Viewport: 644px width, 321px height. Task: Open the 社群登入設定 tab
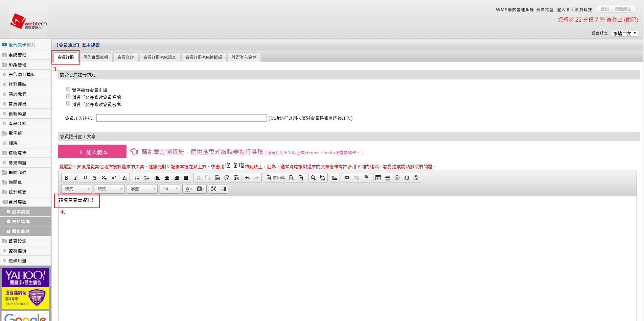point(244,57)
